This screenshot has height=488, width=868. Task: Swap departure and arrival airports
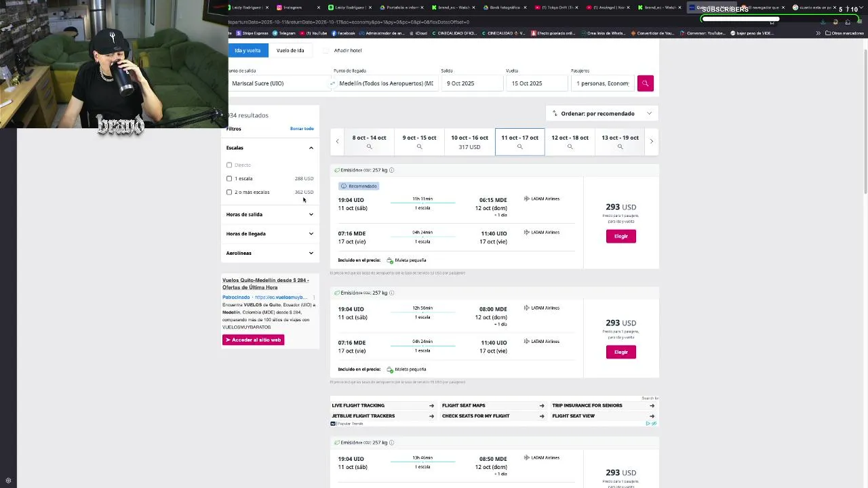(332, 83)
